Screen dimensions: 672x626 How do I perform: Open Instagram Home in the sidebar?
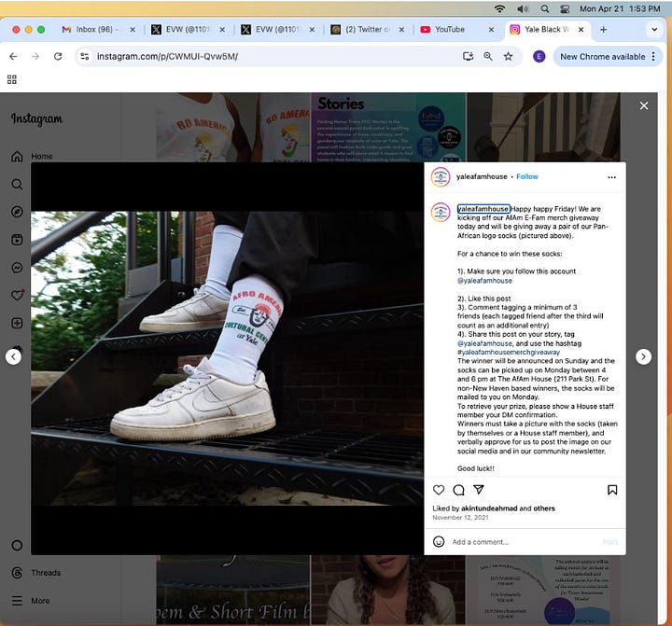(x=32, y=157)
